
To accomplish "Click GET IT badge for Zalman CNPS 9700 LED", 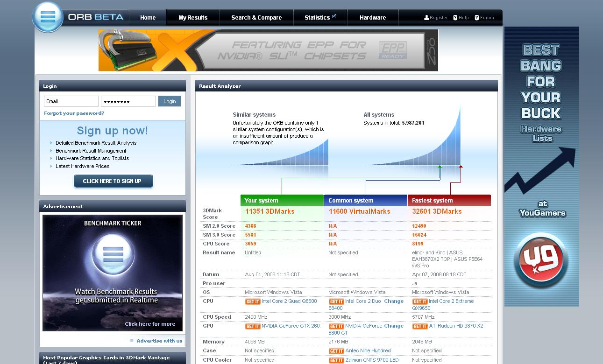I will [x=336, y=360].
